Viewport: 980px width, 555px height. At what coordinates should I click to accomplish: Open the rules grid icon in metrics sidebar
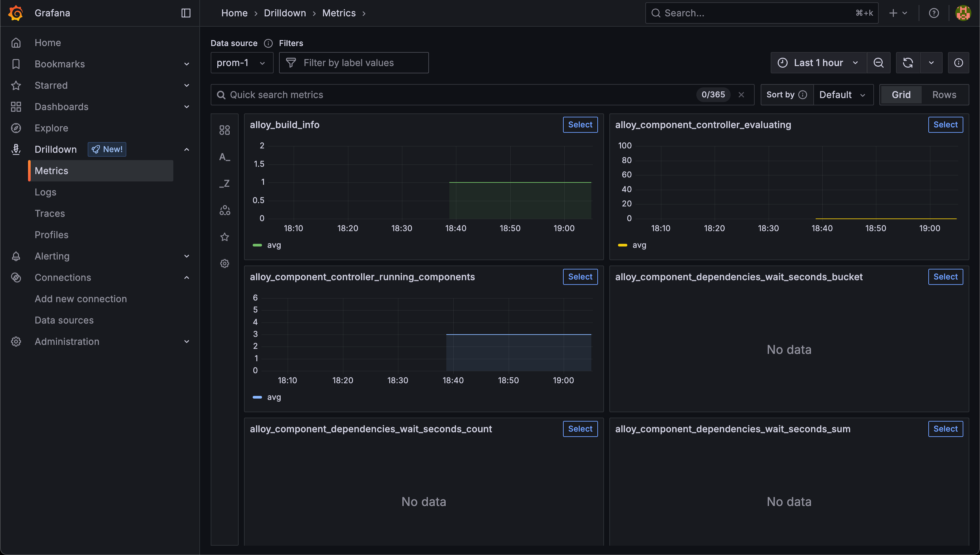click(x=225, y=130)
